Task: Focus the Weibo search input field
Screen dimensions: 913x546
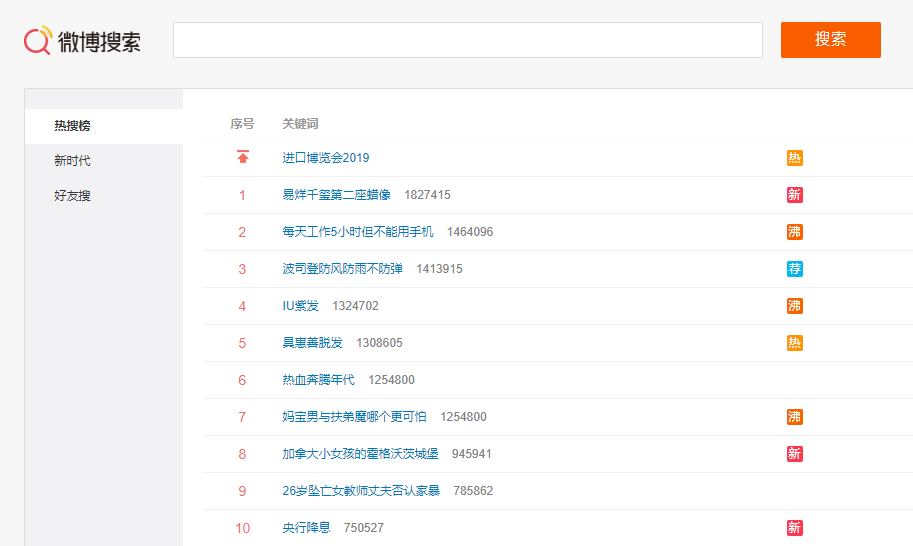Action: (x=467, y=40)
